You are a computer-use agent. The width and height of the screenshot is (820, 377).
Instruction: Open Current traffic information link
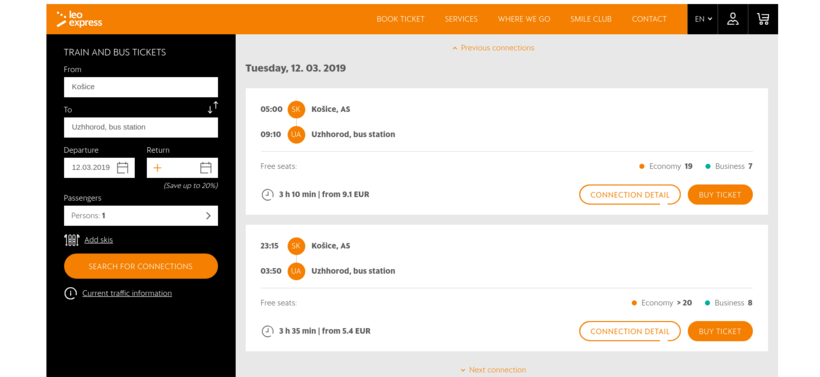click(x=127, y=293)
